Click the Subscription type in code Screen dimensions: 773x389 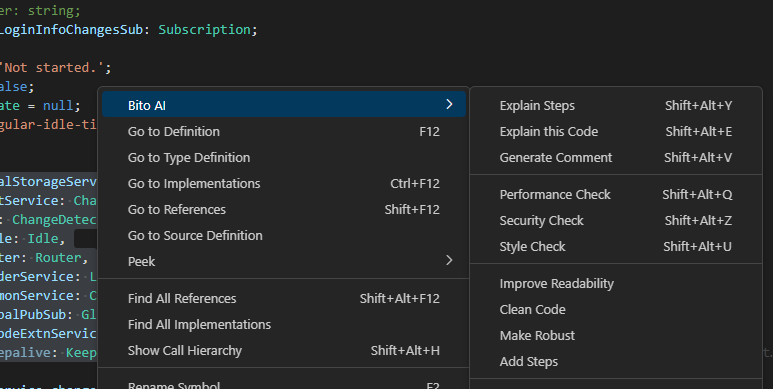[205, 30]
